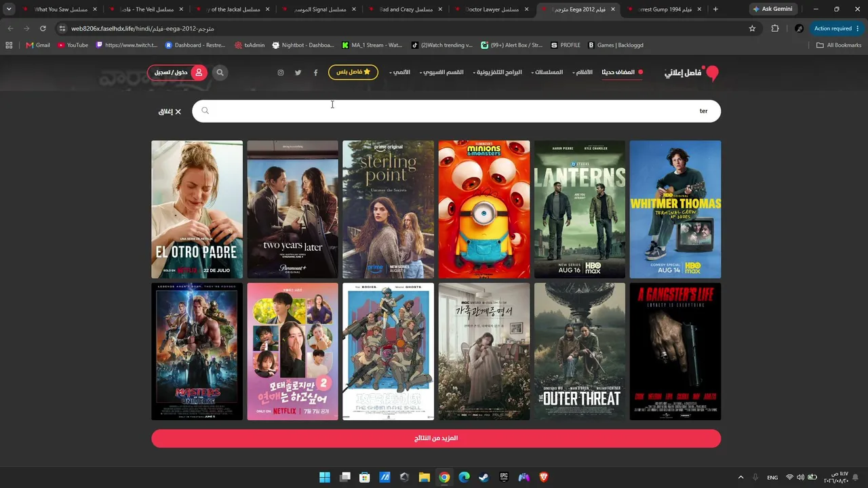This screenshot has width=868, height=488.
Task: Open the Sterling Point poster
Action: 388,209
